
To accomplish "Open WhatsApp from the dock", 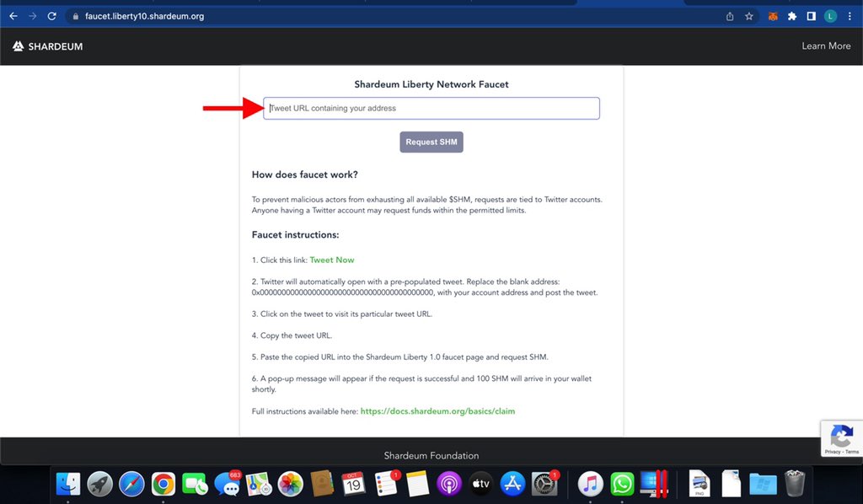I will click(622, 484).
